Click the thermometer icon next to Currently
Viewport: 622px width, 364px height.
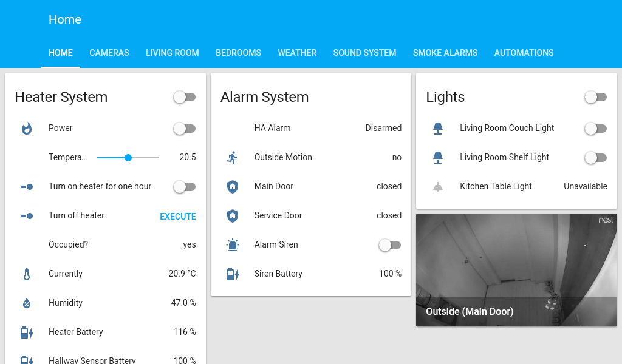click(27, 274)
